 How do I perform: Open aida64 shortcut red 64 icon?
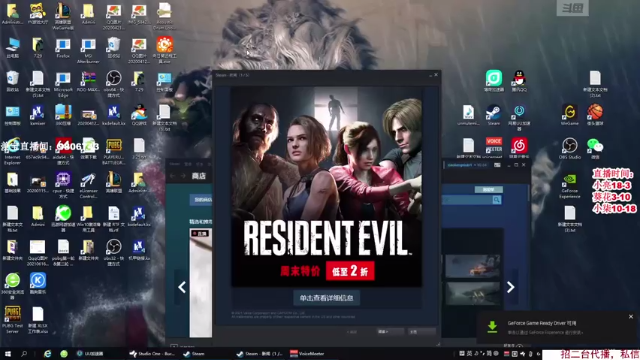(63, 151)
